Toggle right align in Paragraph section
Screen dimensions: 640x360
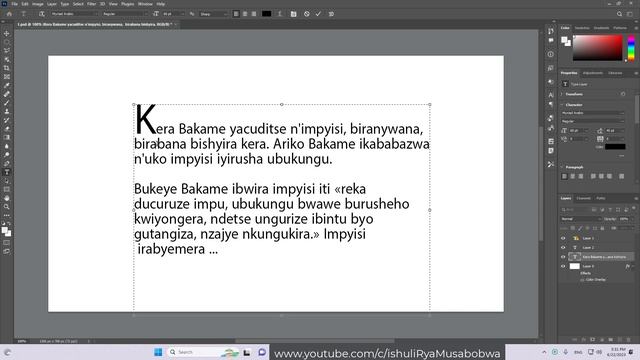pos(581,176)
